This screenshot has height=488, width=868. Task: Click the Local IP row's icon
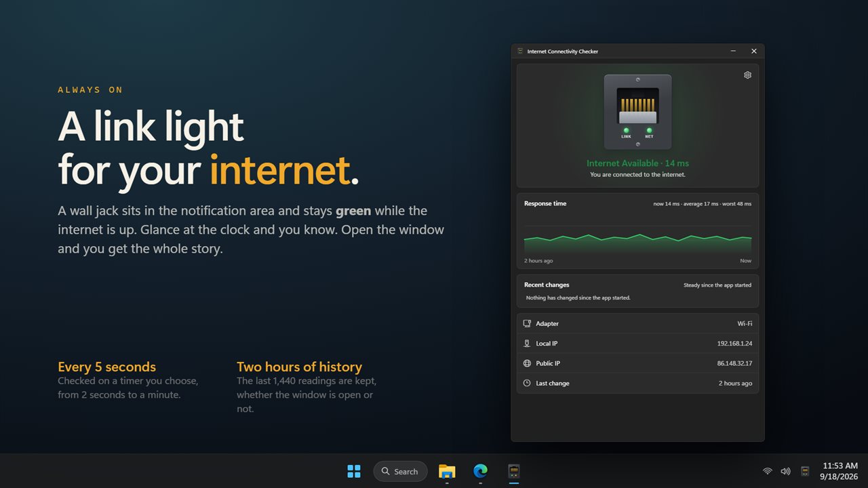click(527, 344)
